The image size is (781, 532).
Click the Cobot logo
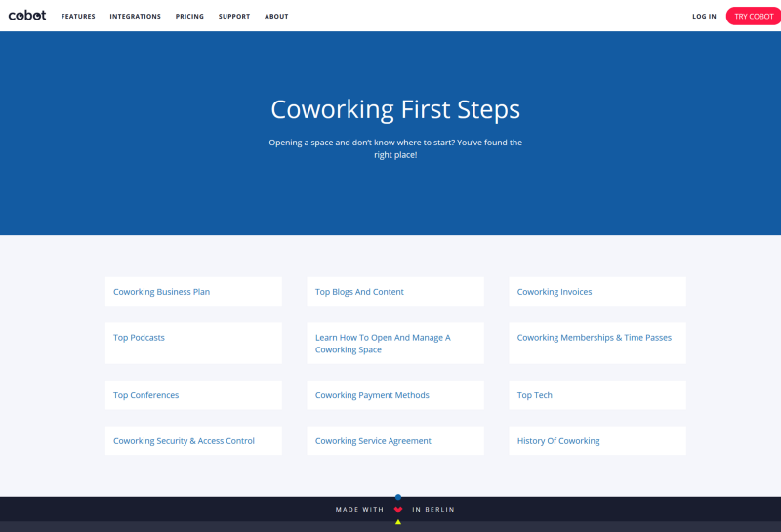click(x=27, y=16)
